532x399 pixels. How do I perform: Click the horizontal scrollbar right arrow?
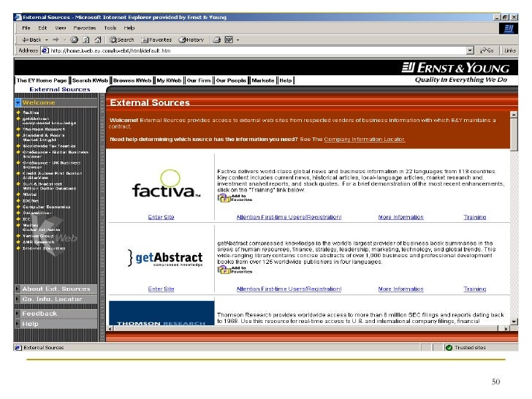click(x=506, y=328)
